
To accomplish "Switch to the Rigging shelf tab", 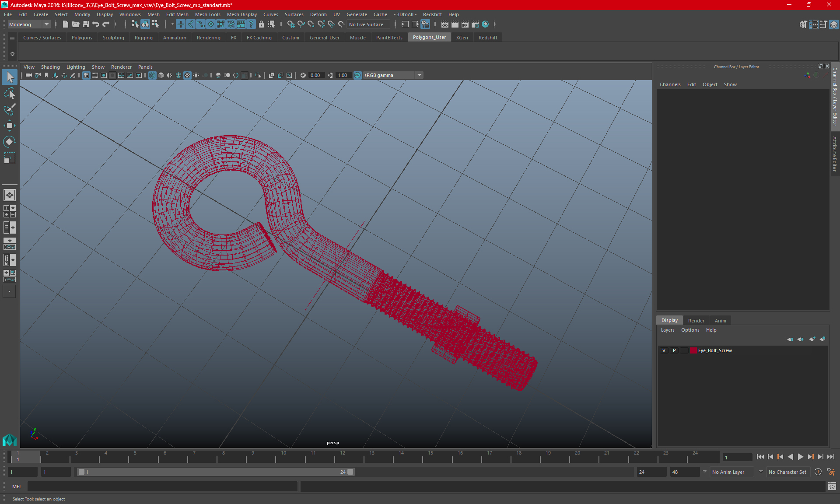I will tap(143, 38).
